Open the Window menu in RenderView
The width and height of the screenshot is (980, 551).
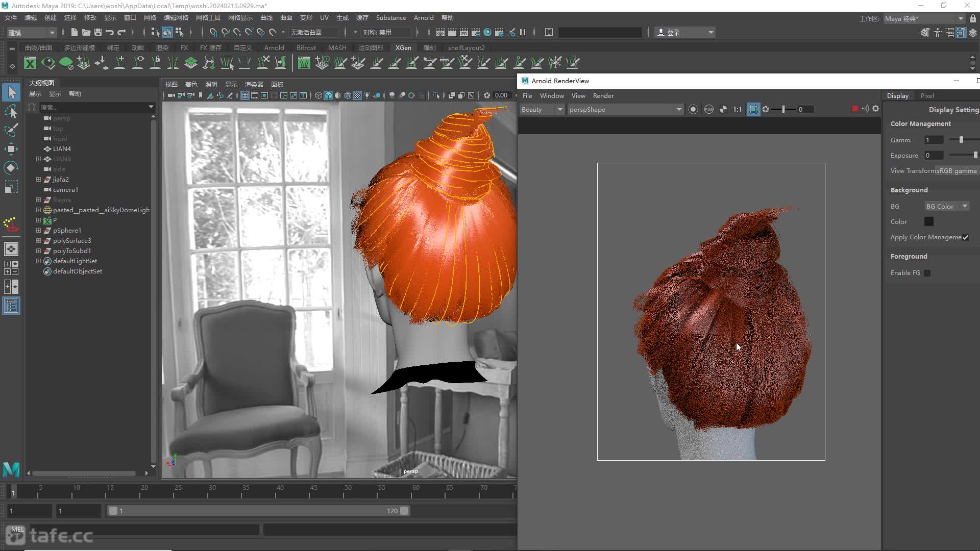tap(552, 95)
